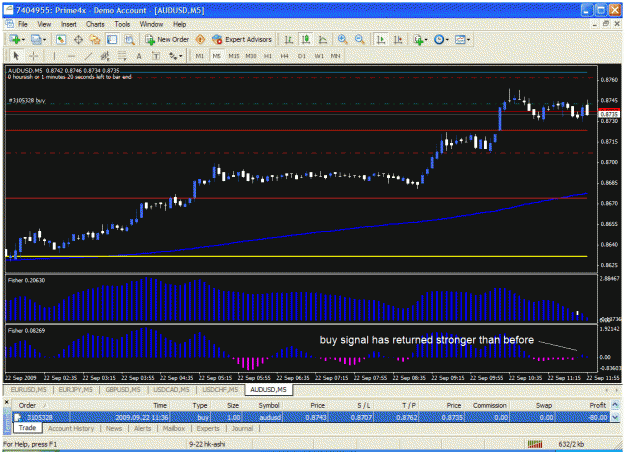The height and width of the screenshot is (452, 625).
Task: Open the Account History terminal tab
Action: [71, 428]
